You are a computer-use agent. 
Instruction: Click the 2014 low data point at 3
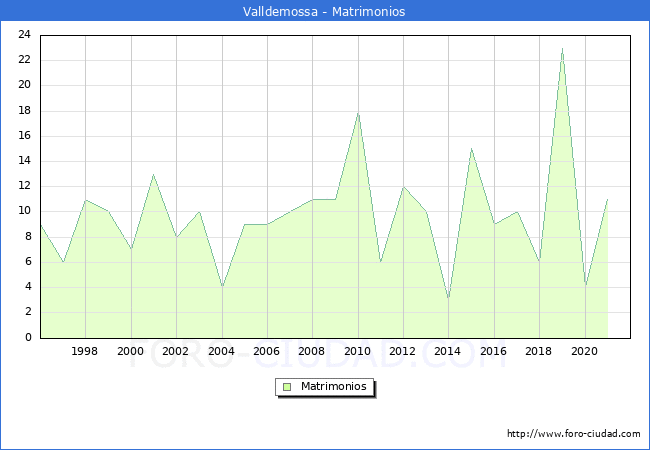(x=449, y=298)
